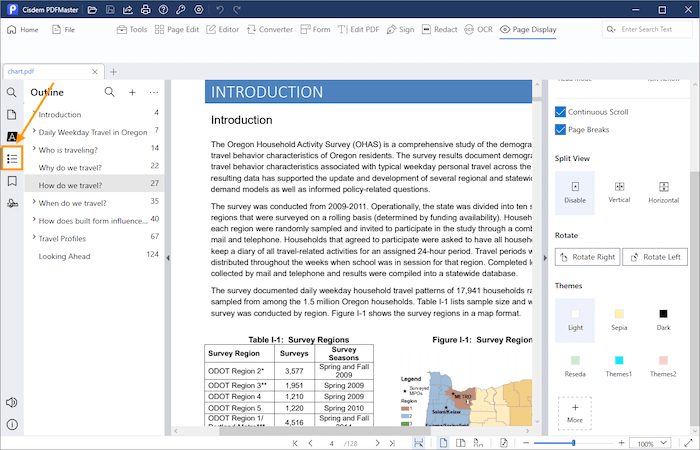Screen dimensions: 700x450
Task: Open the Outline panel more options menu
Action: 154,92
